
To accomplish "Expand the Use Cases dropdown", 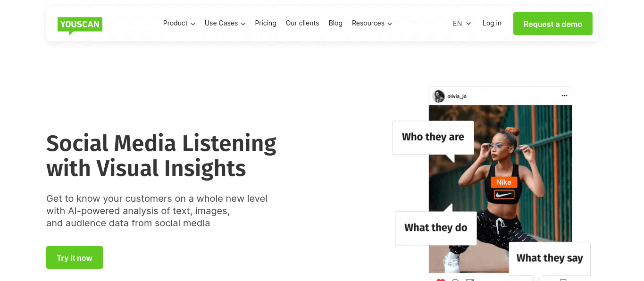I will [225, 24].
